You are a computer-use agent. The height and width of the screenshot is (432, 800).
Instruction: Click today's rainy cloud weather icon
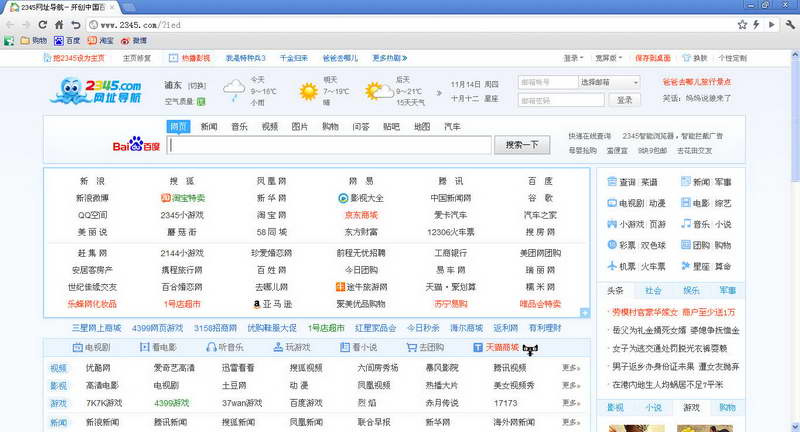click(234, 90)
